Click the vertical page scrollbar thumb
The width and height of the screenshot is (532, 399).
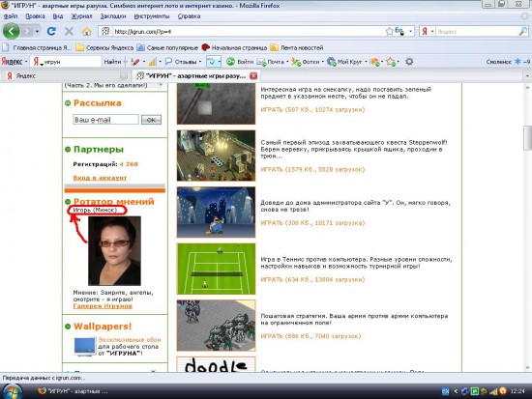527,137
